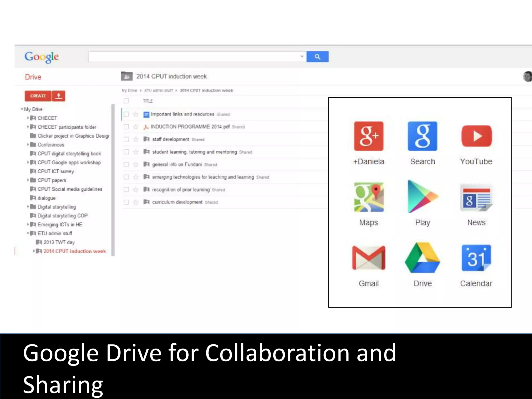Tick checkbox for Important links and resources
532x399 pixels.
click(126, 114)
